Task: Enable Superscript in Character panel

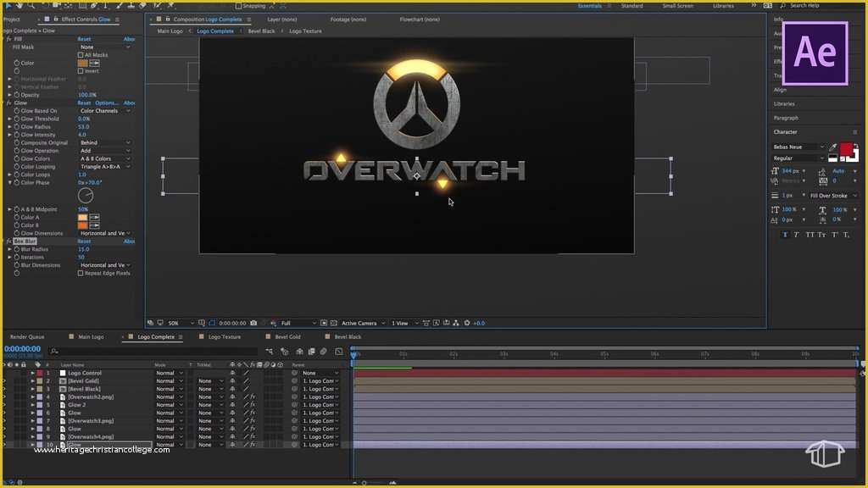Action: coord(835,235)
